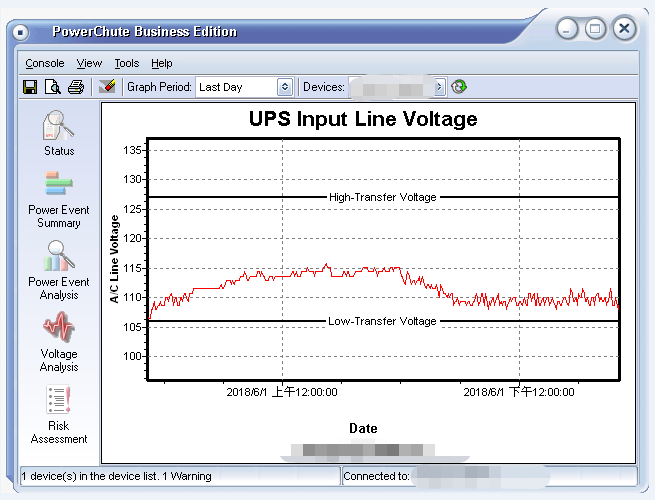The height and width of the screenshot is (500, 655).
Task: Expand the Devices dropdown arrow
Action: [439, 87]
